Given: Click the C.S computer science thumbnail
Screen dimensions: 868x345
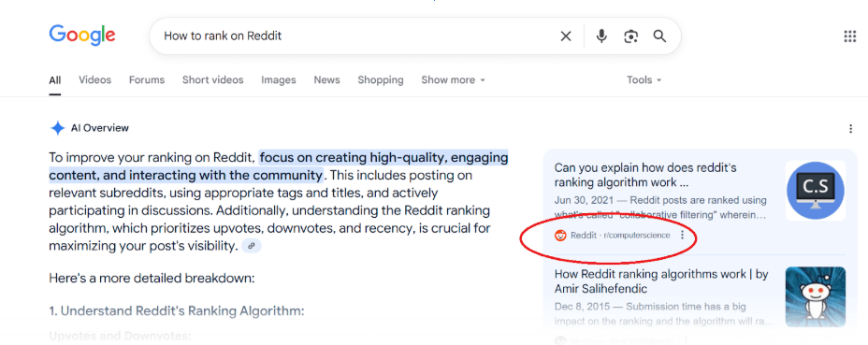Looking at the screenshot, I should pos(816,191).
